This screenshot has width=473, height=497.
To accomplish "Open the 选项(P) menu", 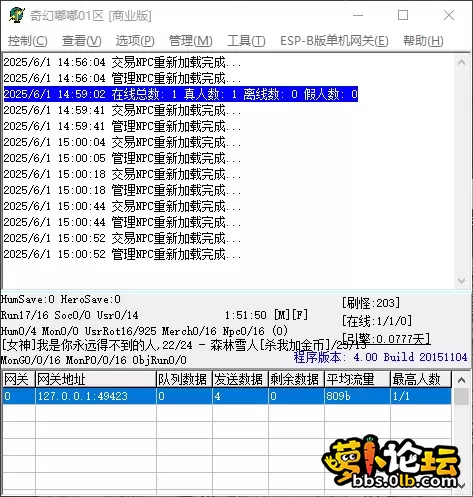I will (x=135, y=41).
